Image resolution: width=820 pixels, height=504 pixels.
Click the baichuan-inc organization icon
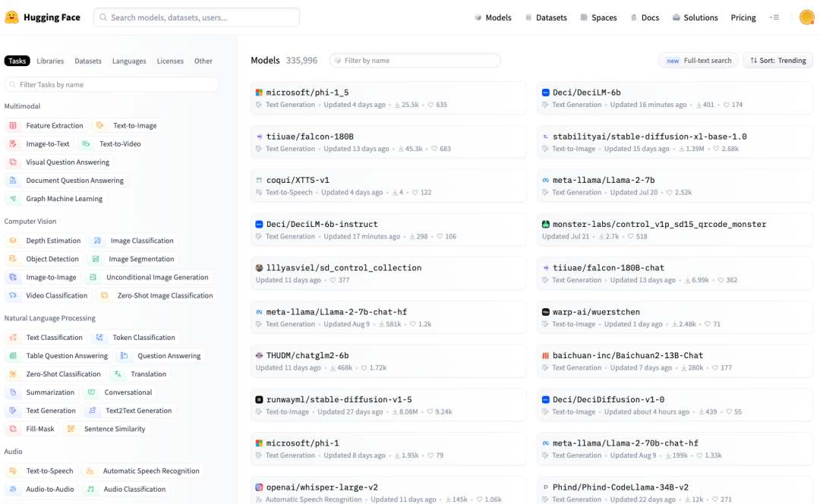[x=545, y=355]
